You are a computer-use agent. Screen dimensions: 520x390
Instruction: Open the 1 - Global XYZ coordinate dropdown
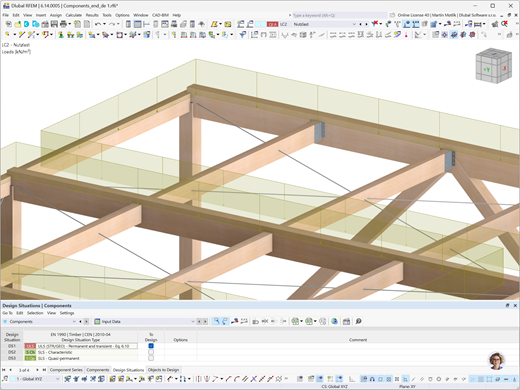click(x=57, y=379)
